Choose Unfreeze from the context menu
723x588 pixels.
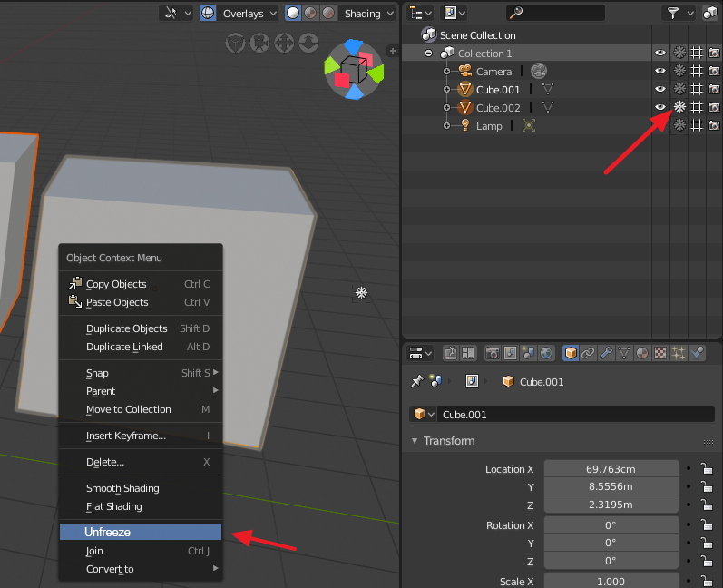click(x=141, y=532)
